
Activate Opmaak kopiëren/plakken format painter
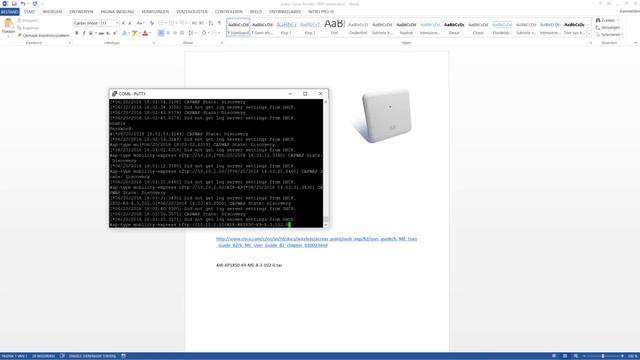(x=43, y=36)
